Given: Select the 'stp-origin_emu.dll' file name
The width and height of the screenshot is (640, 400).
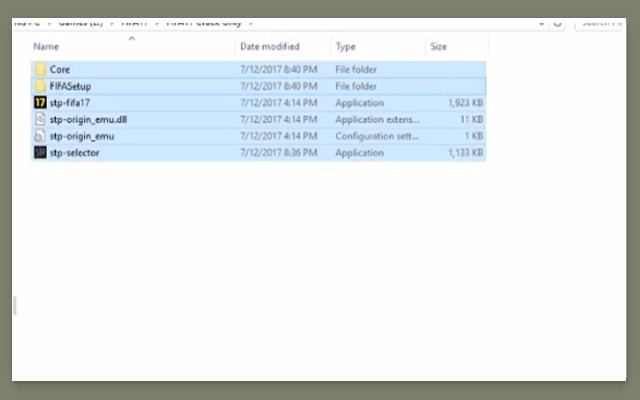Looking at the screenshot, I should point(88,120).
